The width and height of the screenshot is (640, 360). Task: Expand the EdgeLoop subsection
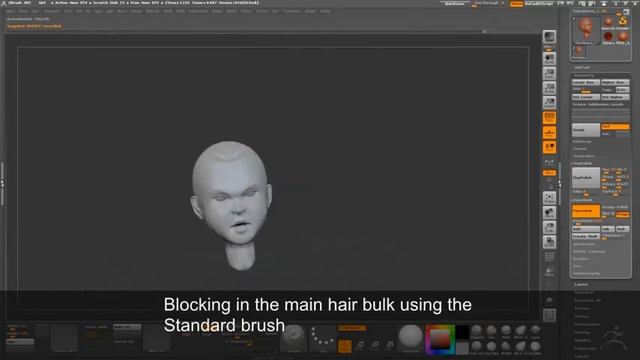pyautogui.click(x=580, y=149)
